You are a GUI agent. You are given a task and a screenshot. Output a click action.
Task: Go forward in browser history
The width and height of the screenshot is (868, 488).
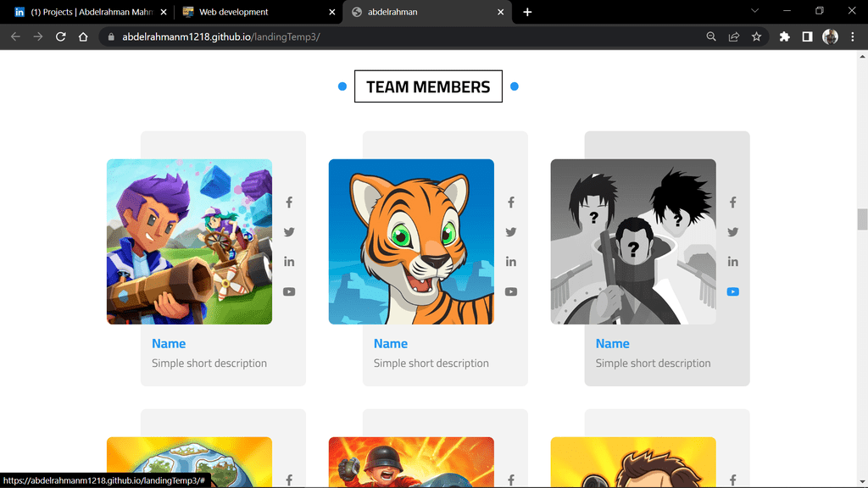[x=37, y=36]
